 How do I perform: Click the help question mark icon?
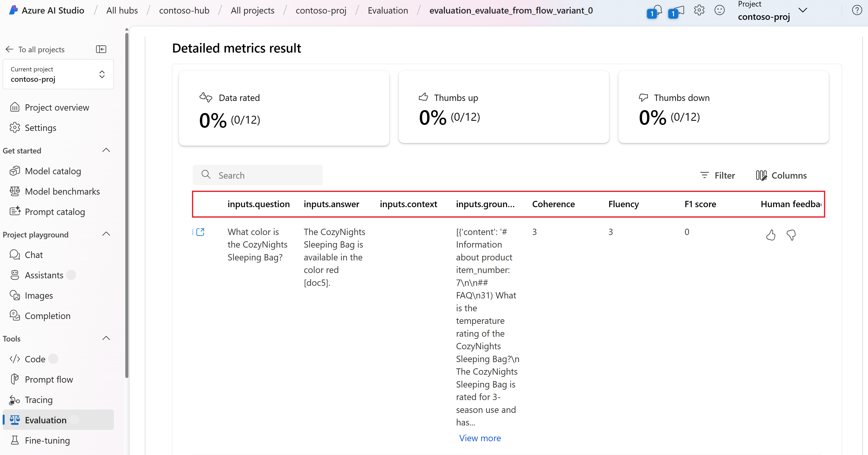[x=857, y=10]
